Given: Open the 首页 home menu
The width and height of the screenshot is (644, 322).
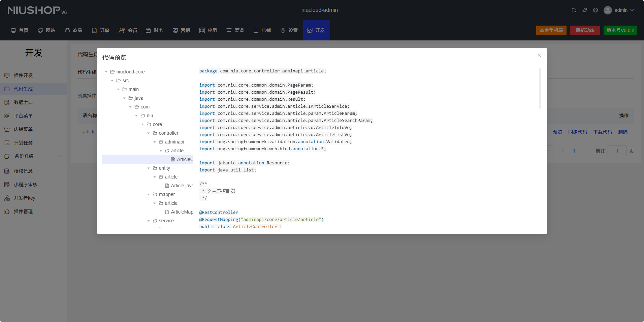Looking at the screenshot, I should coord(20,30).
